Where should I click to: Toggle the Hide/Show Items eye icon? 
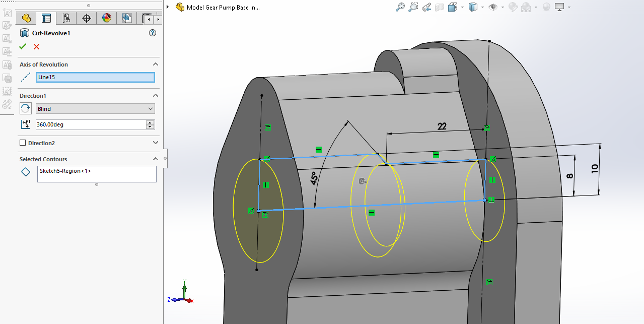[x=493, y=7]
